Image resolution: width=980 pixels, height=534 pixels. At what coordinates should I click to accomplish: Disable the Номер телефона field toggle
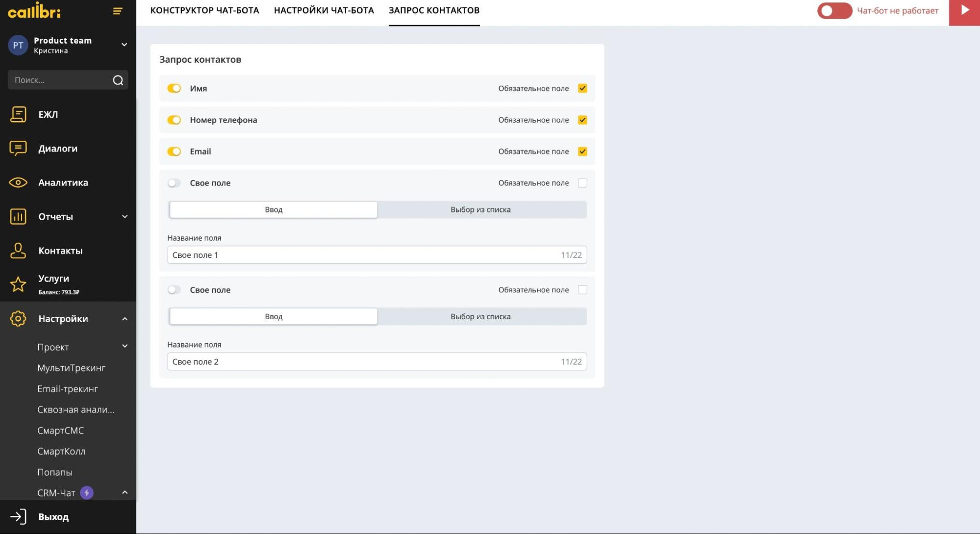tap(174, 120)
